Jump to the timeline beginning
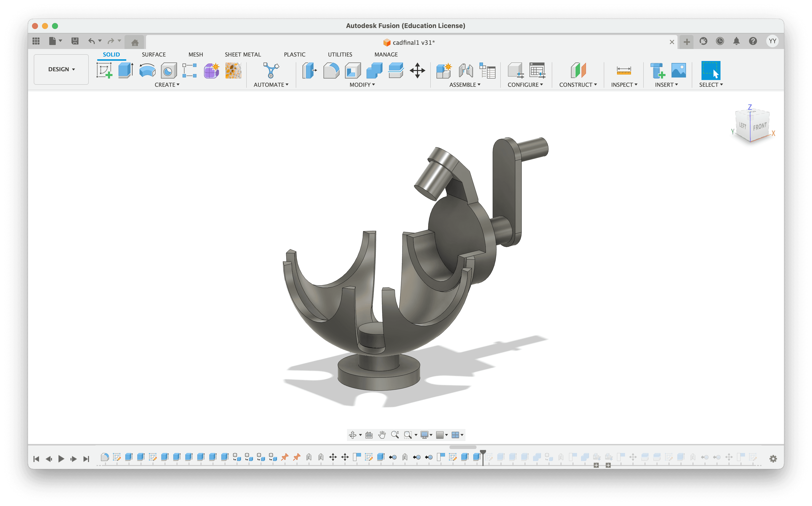 [x=36, y=459]
